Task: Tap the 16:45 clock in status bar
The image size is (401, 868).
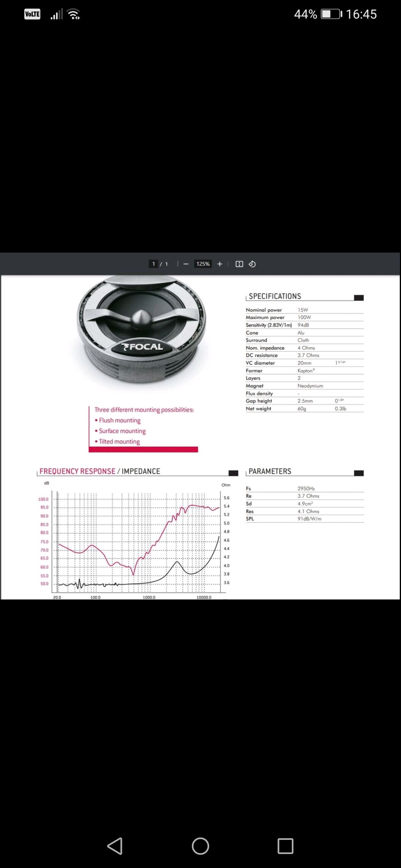Action: [x=361, y=14]
